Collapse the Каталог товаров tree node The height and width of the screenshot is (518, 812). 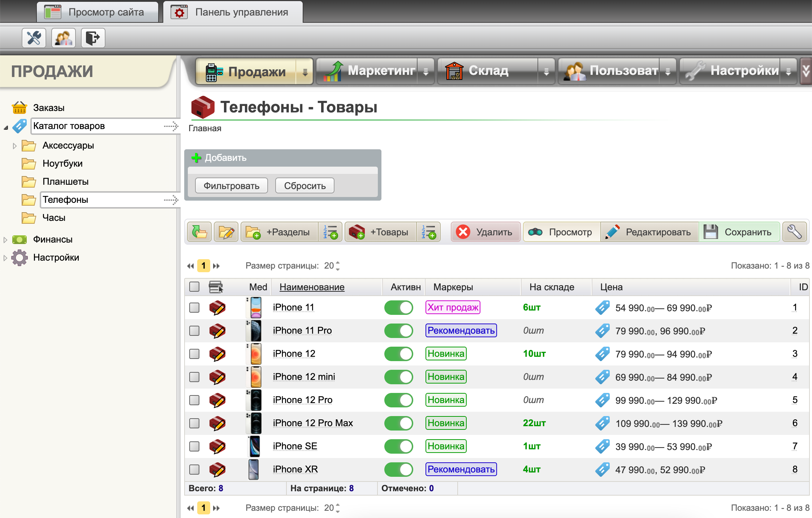(6, 128)
